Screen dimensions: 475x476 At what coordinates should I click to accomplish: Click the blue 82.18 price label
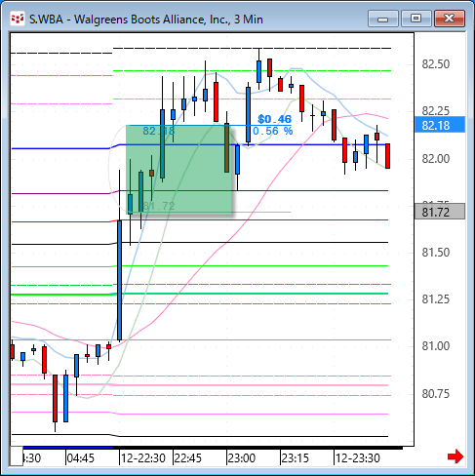pyautogui.click(x=440, y=125)
